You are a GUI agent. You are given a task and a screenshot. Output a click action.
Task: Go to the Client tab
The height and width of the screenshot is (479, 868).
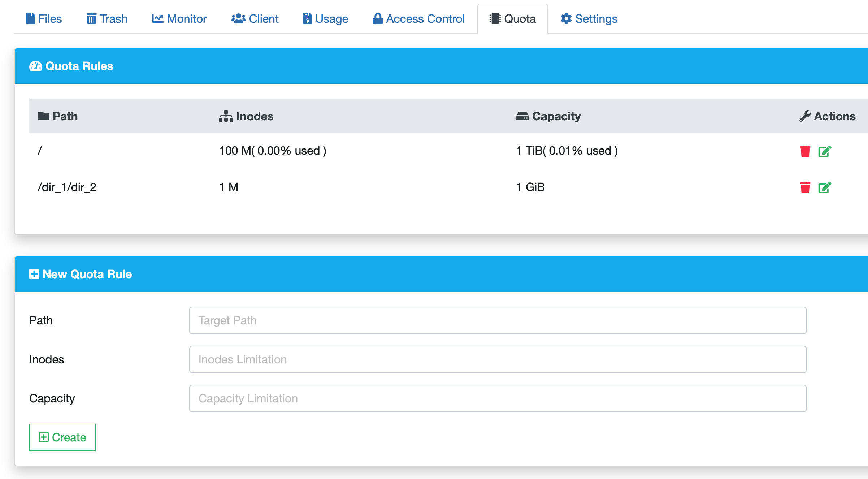(255, 19)
